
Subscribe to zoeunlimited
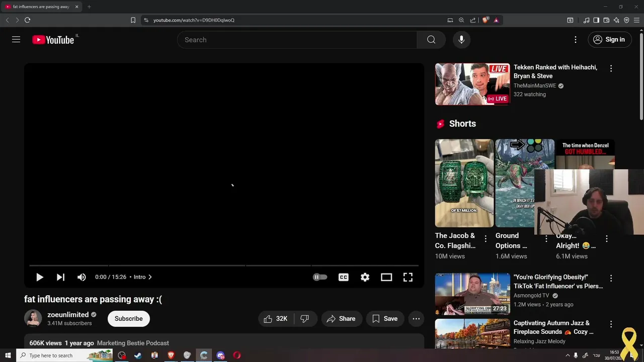click(x=128, y=319)
